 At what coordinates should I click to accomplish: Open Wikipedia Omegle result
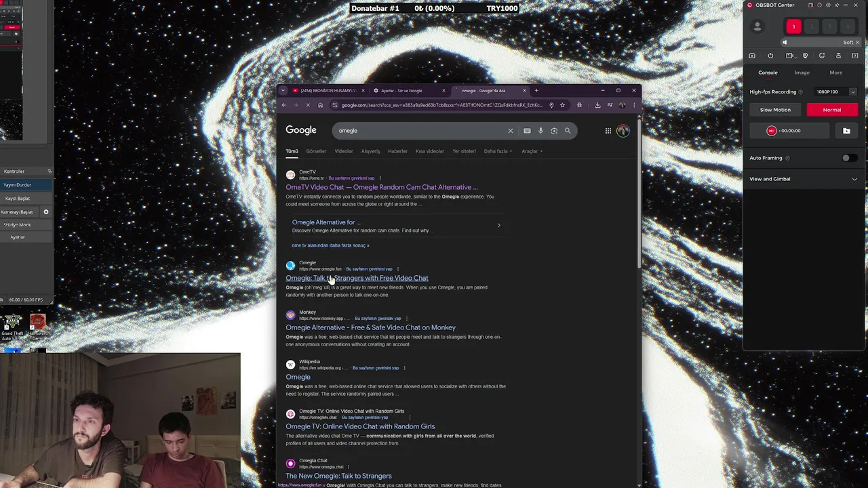click(298, 377)
